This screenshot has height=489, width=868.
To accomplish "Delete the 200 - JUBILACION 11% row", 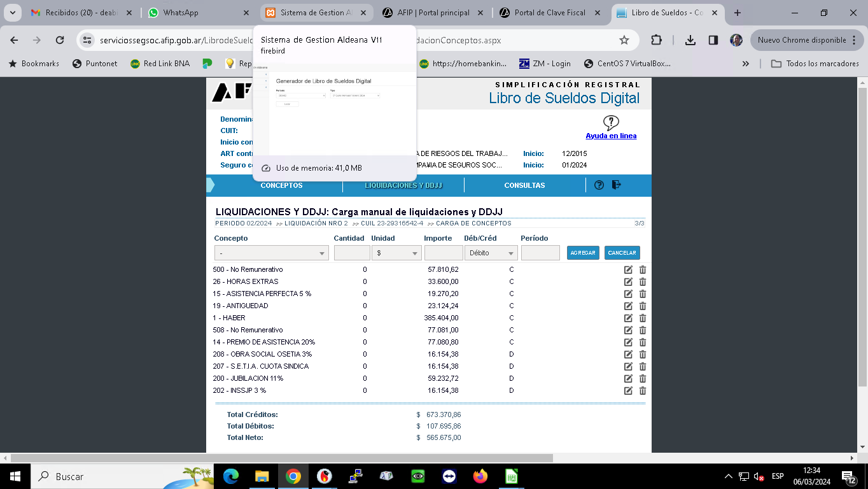I will pos(642,378).
